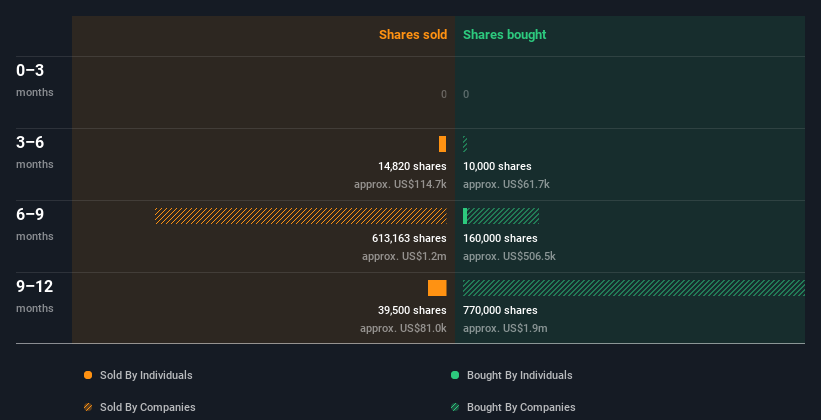Viewport: 821px width, 420px height.
Task: Click the 'Shares bought' column header
Action: tap(504, 35)
